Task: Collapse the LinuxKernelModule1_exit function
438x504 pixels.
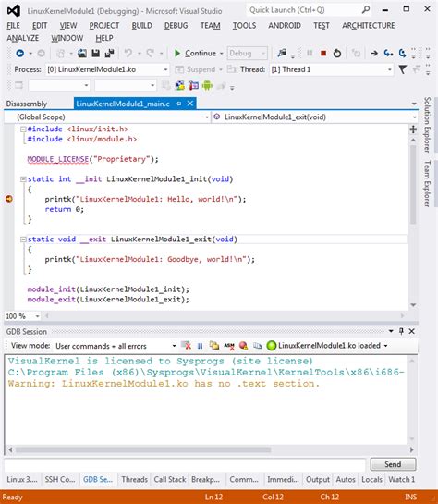Action: 23,240
